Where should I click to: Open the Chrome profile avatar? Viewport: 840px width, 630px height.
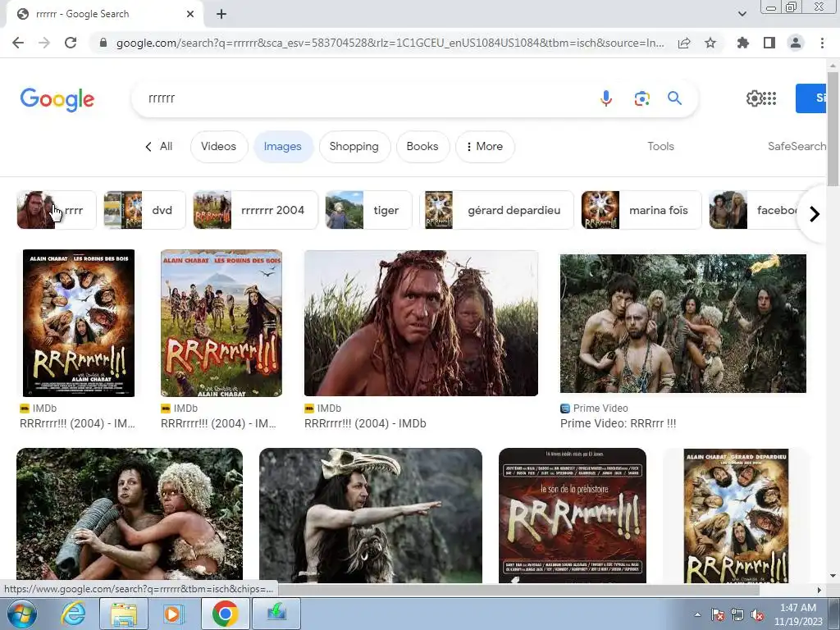coord(796,43)
